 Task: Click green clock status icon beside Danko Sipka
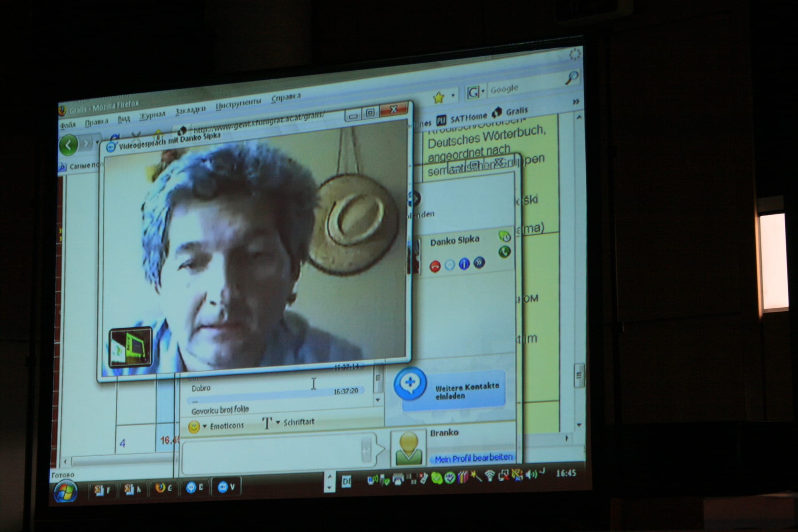click(505, 236)
